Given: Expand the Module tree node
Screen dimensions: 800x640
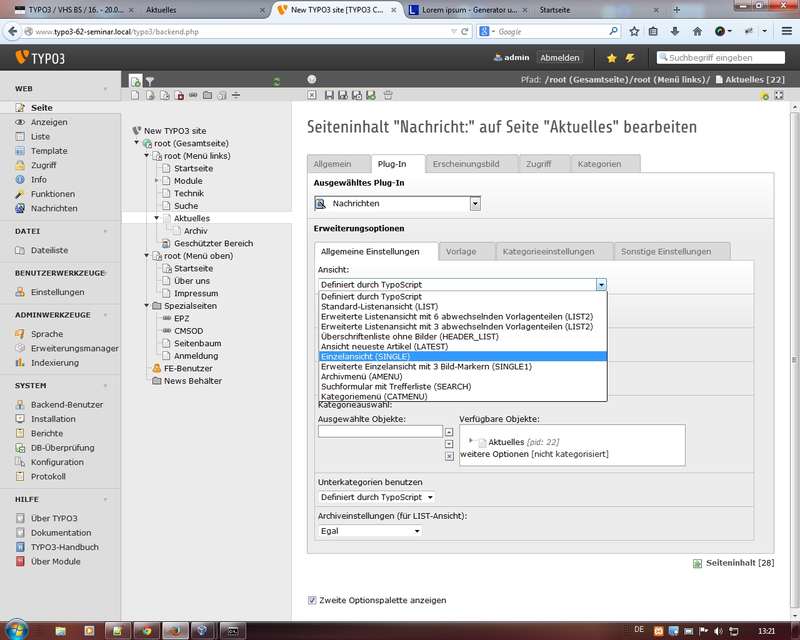Looking at the screenshot, I should click(156, 180).
